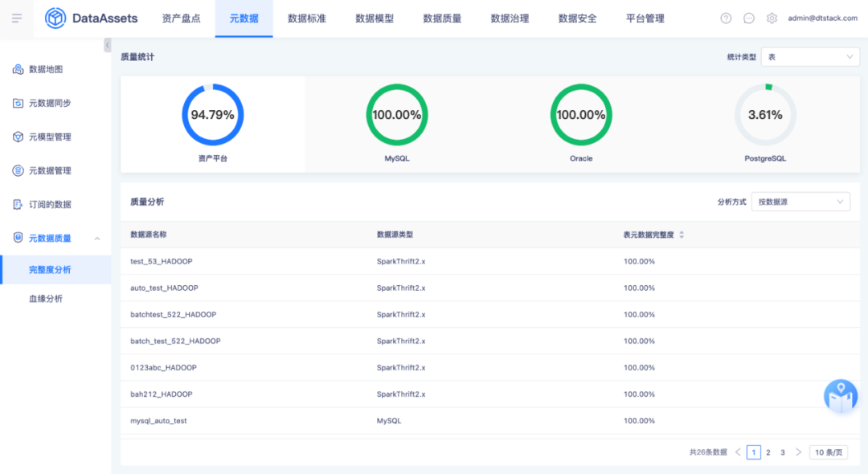
Task: Open the settings gear icon
Action: [x=772, y=18]
